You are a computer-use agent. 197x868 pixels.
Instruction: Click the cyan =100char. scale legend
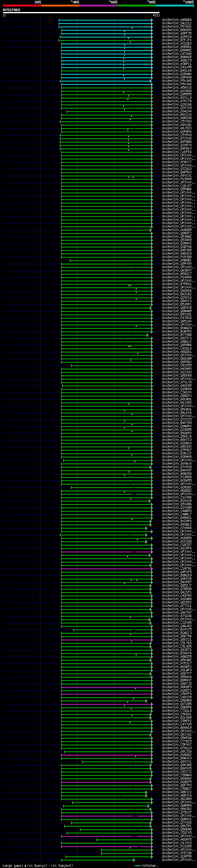tap(147, 866)
